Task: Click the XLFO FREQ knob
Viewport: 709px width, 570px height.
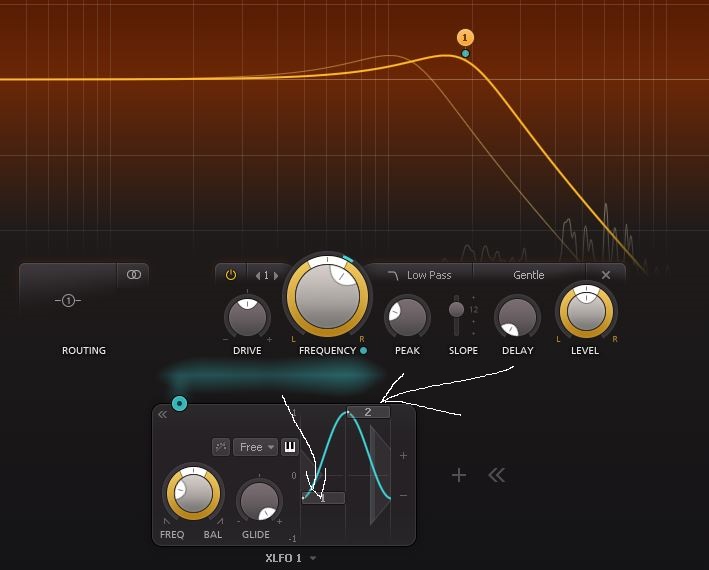Action: 194,494
